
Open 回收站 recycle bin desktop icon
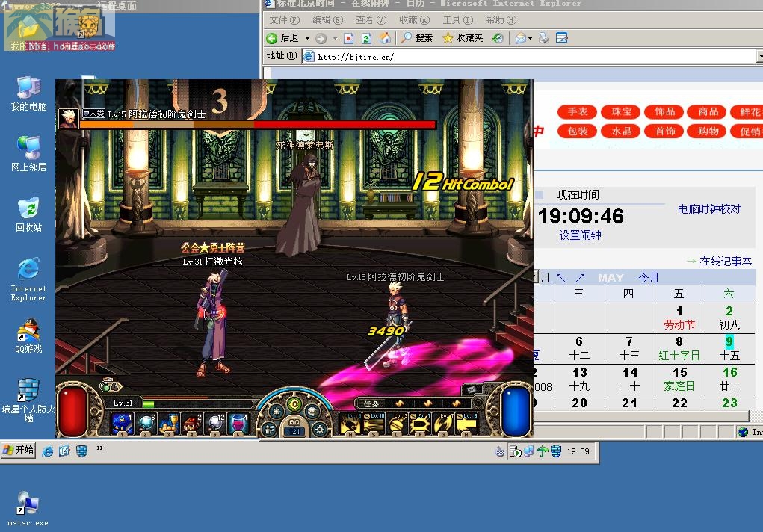pos(28,214)
